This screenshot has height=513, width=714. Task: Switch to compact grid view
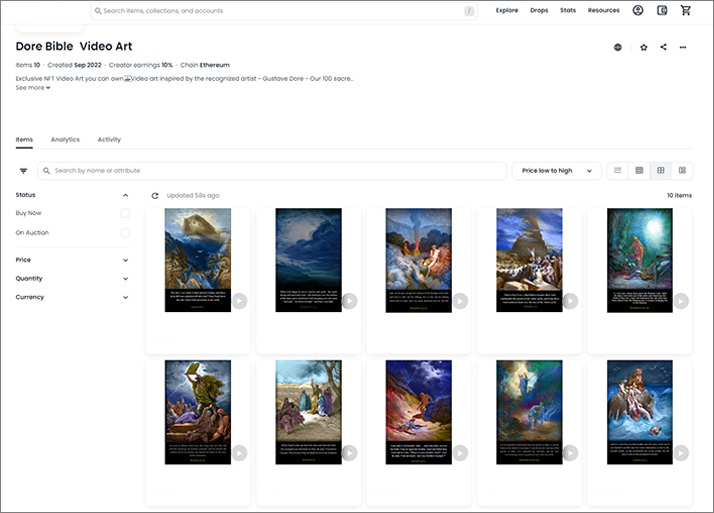pos(639,170)
